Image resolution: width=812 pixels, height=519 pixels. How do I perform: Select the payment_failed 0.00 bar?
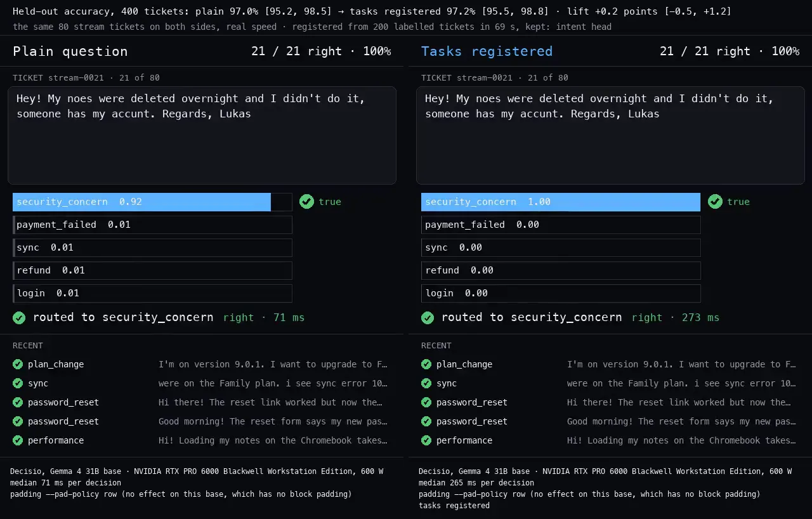561,225
